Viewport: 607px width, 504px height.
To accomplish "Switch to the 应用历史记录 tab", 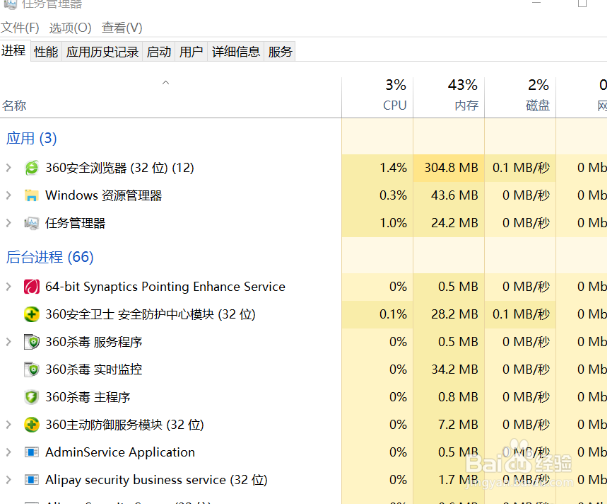I will [x=102, y=51].
